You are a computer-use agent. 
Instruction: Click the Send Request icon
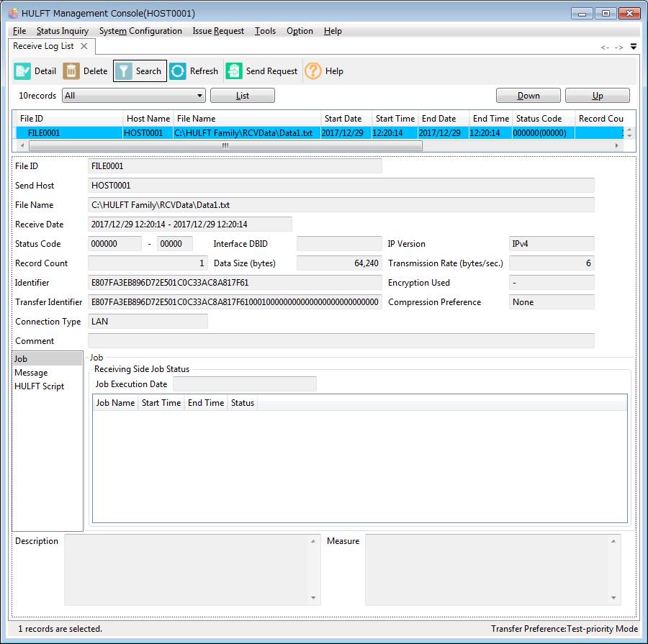[x=234, y=71]
